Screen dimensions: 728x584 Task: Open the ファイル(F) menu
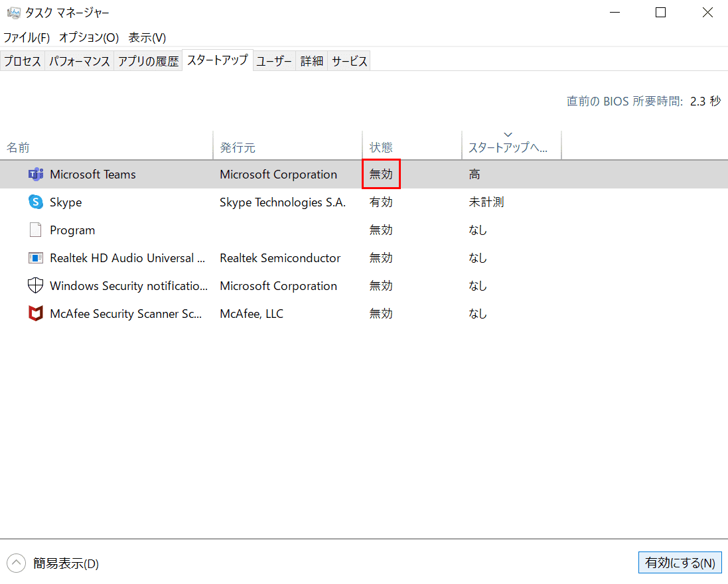(27, 38)
